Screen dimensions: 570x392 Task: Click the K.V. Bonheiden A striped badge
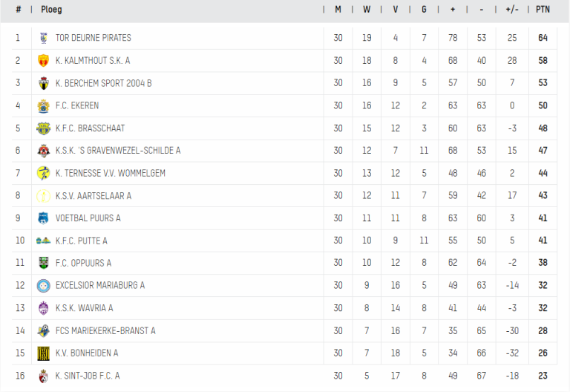tap(44, 353)
